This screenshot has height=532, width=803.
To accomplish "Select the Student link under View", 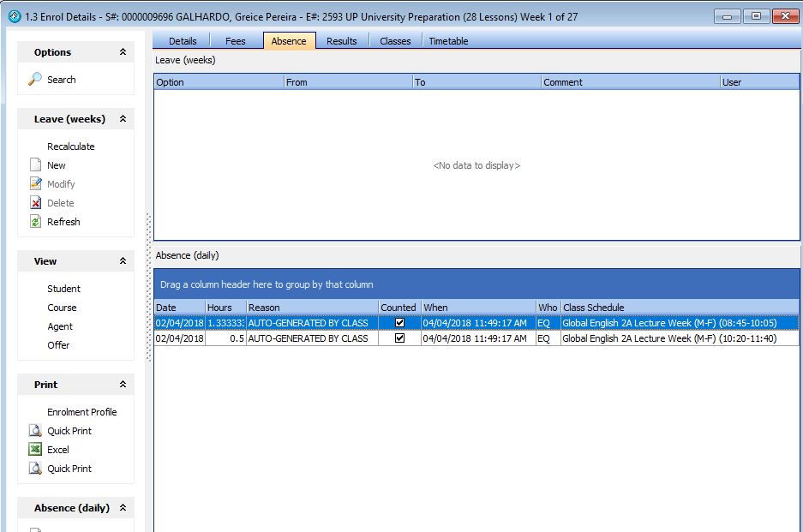I will click(x=63, y=289).
